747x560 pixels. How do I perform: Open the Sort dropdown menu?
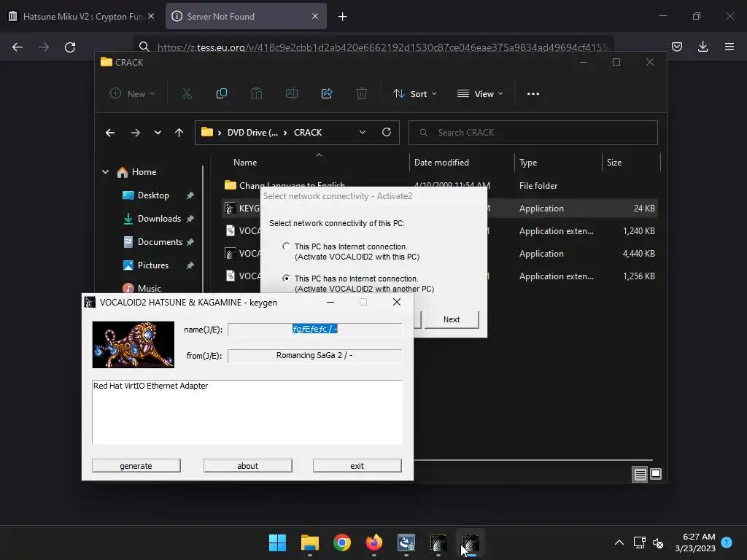pyautogui.click(x=414, y=94)
